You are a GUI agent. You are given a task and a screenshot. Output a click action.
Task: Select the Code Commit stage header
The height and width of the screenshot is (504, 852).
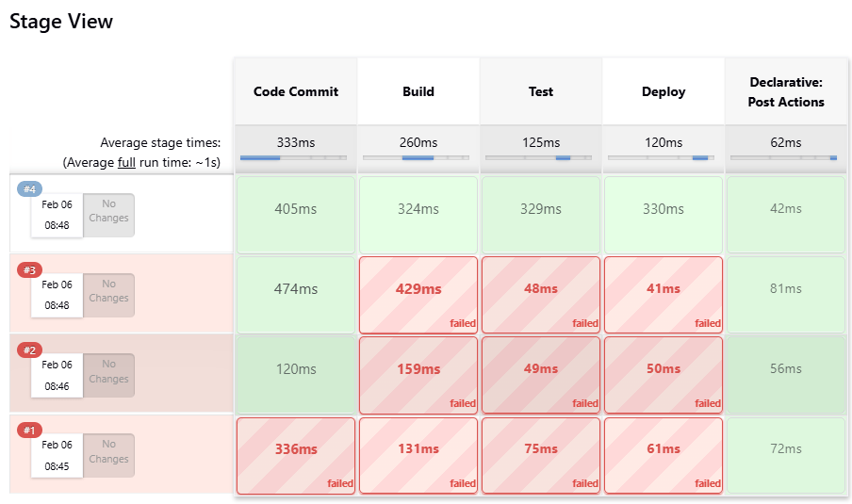295,91
